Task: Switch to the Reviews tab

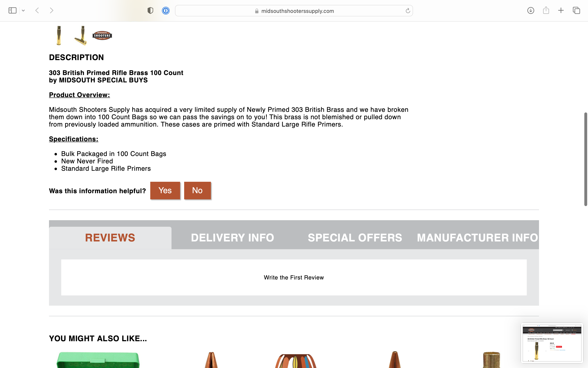Action: pos(110,238)
